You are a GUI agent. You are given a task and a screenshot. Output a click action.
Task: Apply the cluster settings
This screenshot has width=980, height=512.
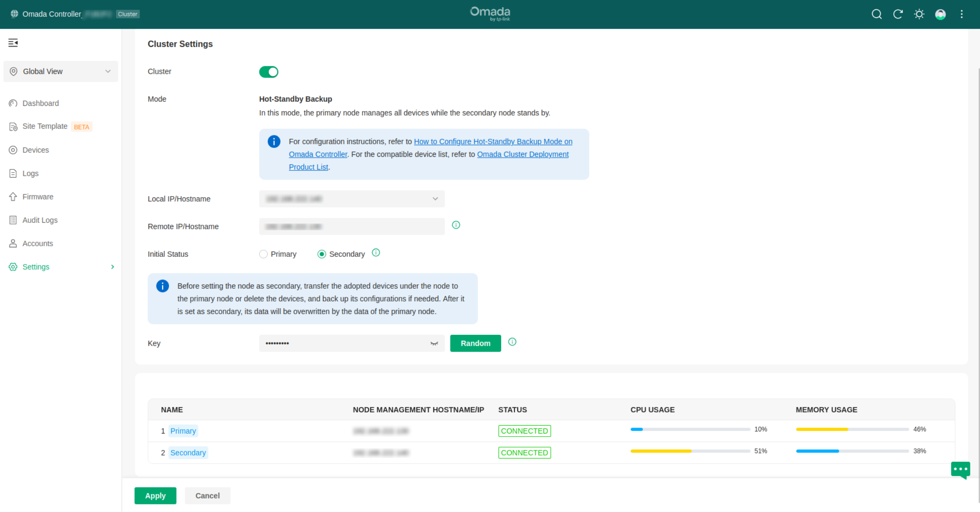tap(155, 496)
